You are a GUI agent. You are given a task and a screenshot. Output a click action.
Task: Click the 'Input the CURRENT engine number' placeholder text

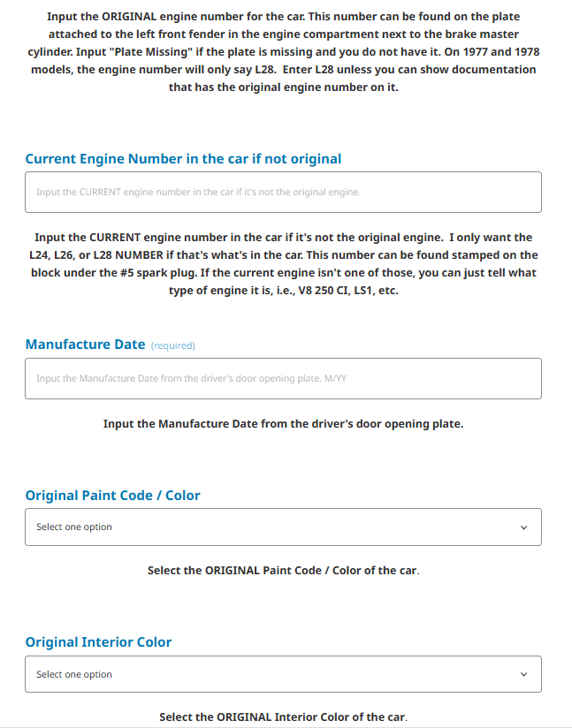198,192
